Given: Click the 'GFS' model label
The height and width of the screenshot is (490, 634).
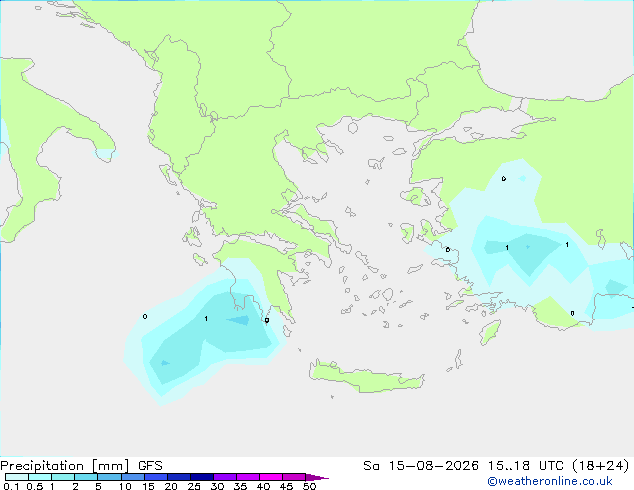Looking at the screenshot, I should pyautogui.click(x=150, y=466).
